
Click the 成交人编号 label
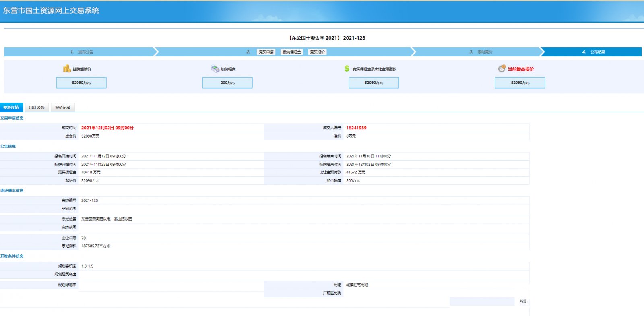tap(332, 128)
